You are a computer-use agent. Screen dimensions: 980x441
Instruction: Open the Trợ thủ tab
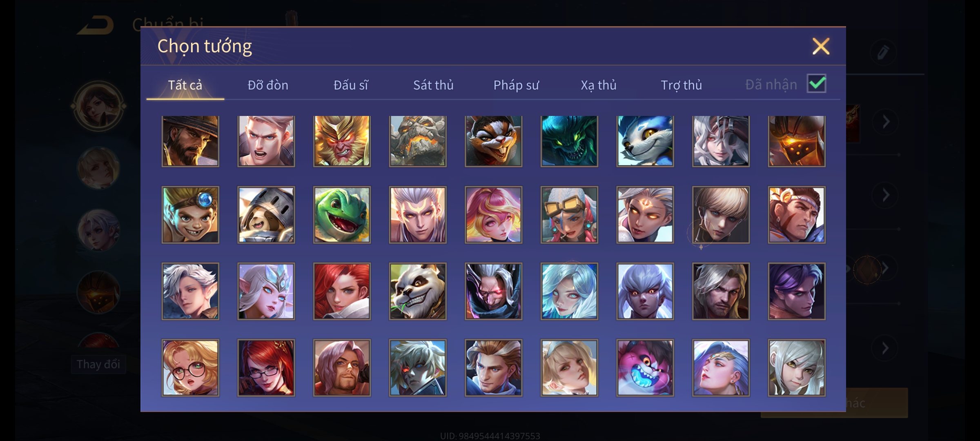(681, 85)
